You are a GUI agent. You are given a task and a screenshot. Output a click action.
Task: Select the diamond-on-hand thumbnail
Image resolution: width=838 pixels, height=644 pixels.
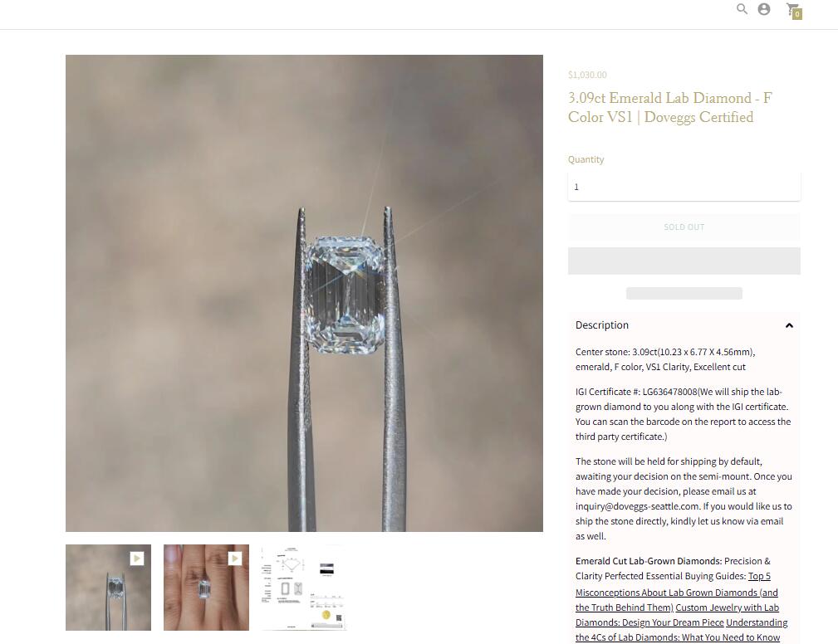(x=206, y=588)
